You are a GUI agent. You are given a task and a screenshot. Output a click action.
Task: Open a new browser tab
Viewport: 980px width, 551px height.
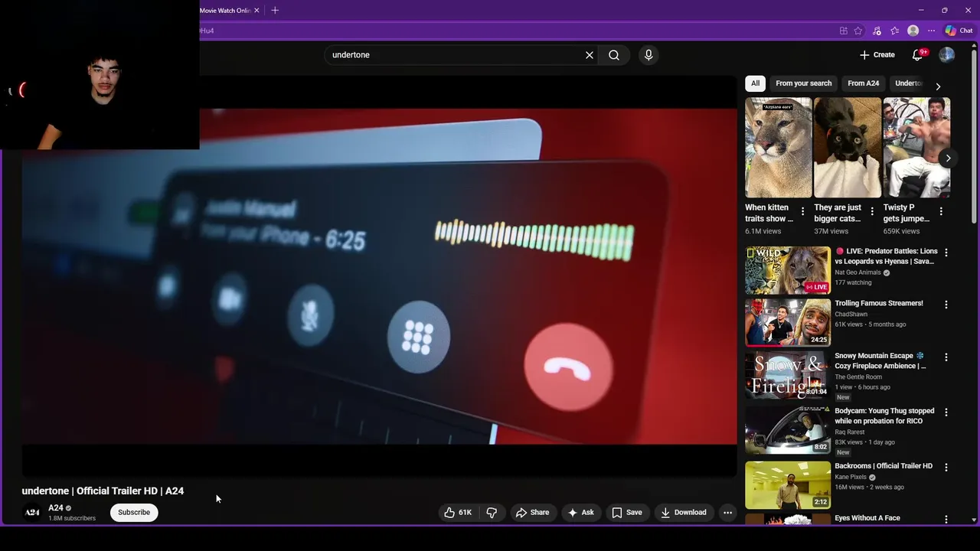[x=275, y=11]
